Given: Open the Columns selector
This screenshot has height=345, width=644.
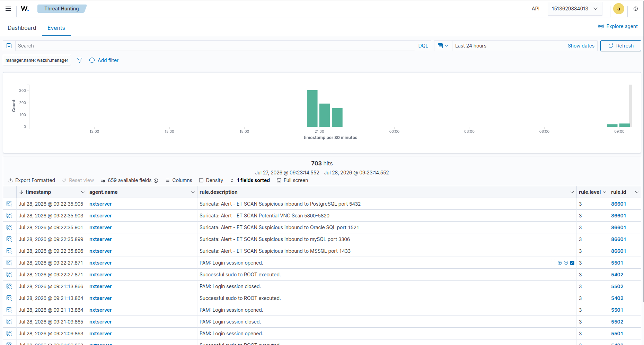Looking at the screenshot, I should click(179, 180).
